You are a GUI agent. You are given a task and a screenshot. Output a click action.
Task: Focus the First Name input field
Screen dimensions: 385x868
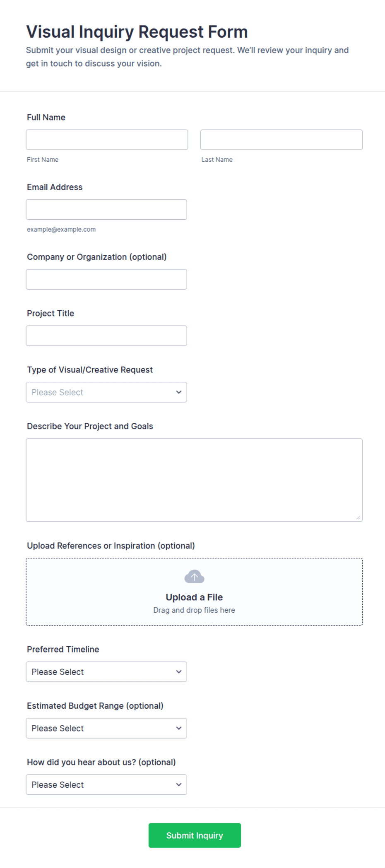click(x=107, y=140)
